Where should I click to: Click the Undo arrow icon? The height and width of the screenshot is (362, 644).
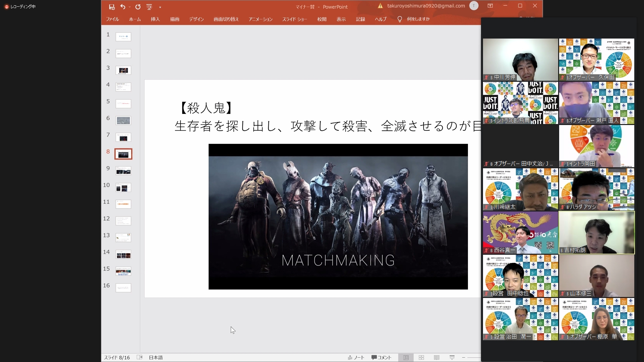tap(123, 7)
